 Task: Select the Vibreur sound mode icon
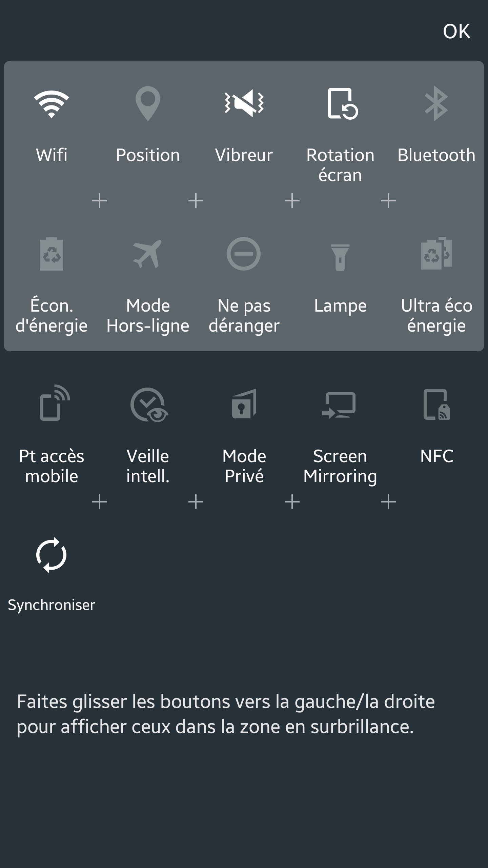pyautogui.click(x=244, y=103)
